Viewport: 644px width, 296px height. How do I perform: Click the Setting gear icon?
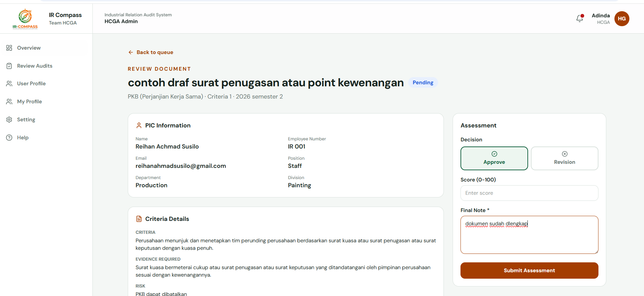[x=9, y=120]
